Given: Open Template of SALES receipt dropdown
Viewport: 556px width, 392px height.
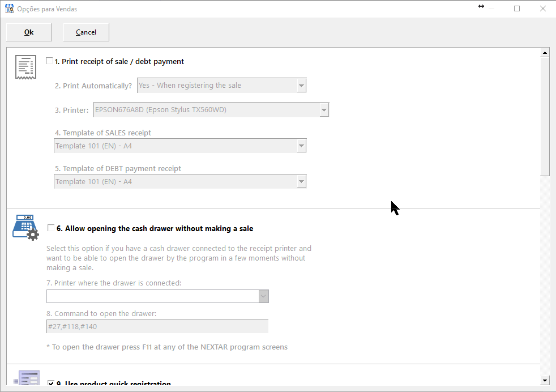Looking at the screenshot, I should [301, 146].
